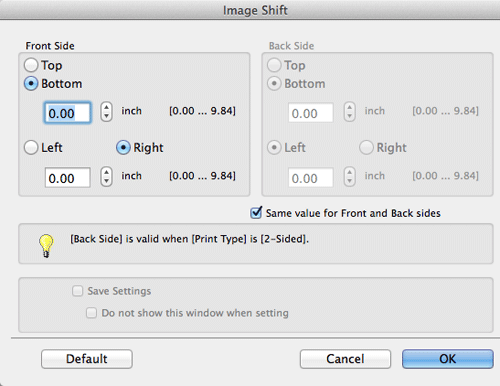500x386 pixels.
Task: Click the Cancel button
Action: [345, 359]
